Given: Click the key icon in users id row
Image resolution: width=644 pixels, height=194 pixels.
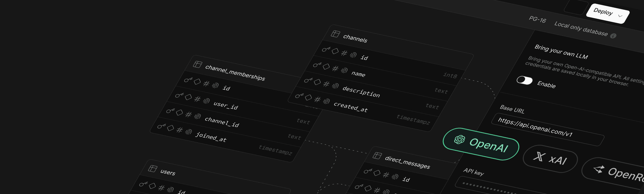Looking at the screenshot, I should pyautogui.click(x=143, y=184).
